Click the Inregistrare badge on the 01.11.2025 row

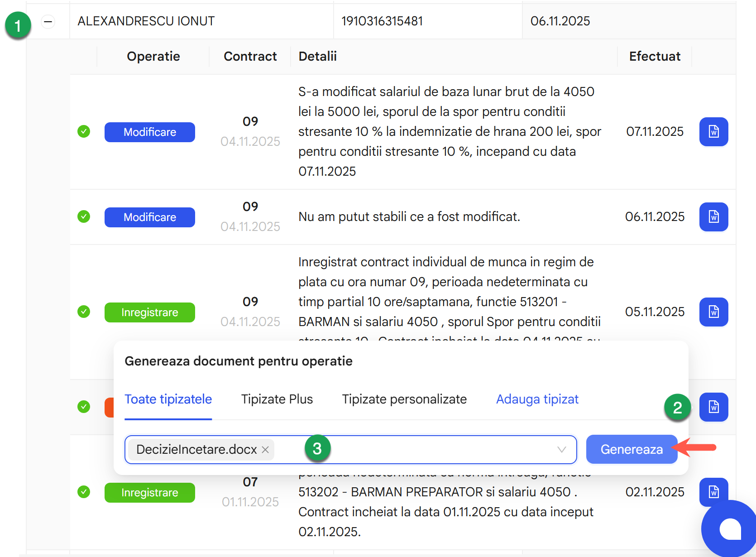(149, 492)
